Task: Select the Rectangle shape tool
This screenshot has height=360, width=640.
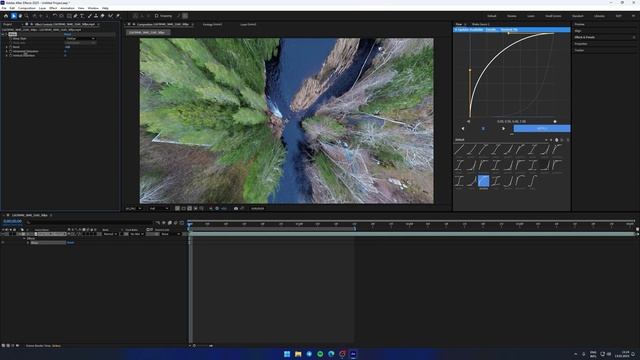Action: (69, 16)
